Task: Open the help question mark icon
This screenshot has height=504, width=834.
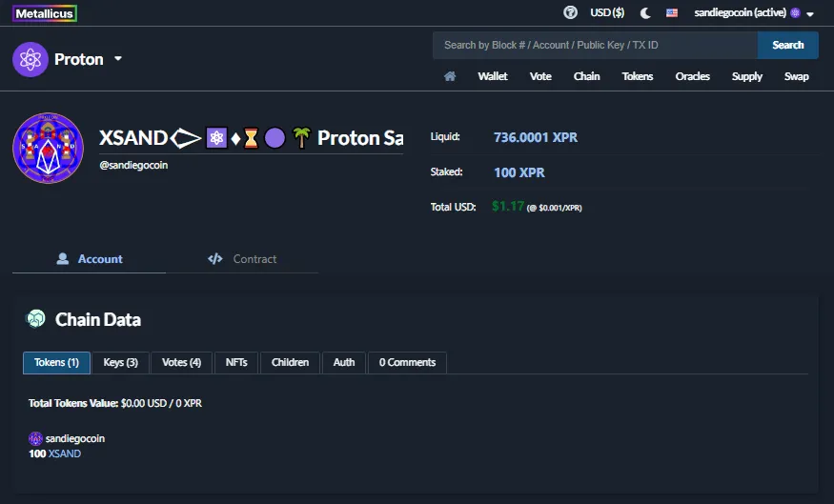Action: [570, 12]
